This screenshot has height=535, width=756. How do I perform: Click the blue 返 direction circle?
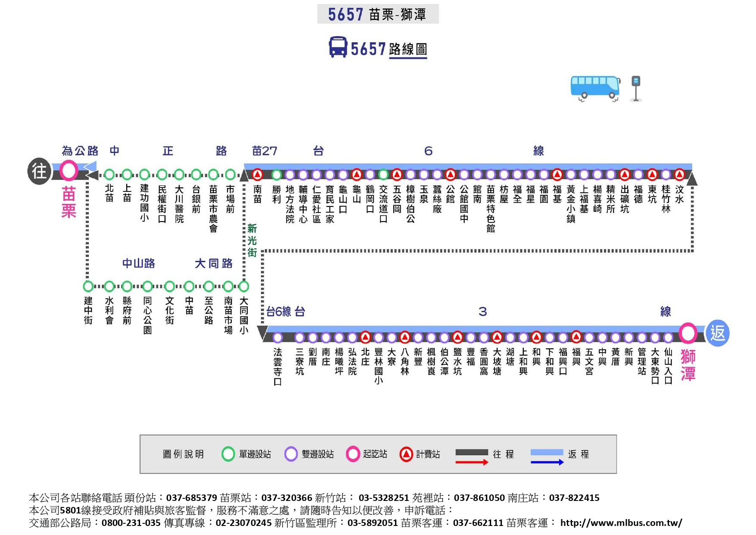(717, 333)
